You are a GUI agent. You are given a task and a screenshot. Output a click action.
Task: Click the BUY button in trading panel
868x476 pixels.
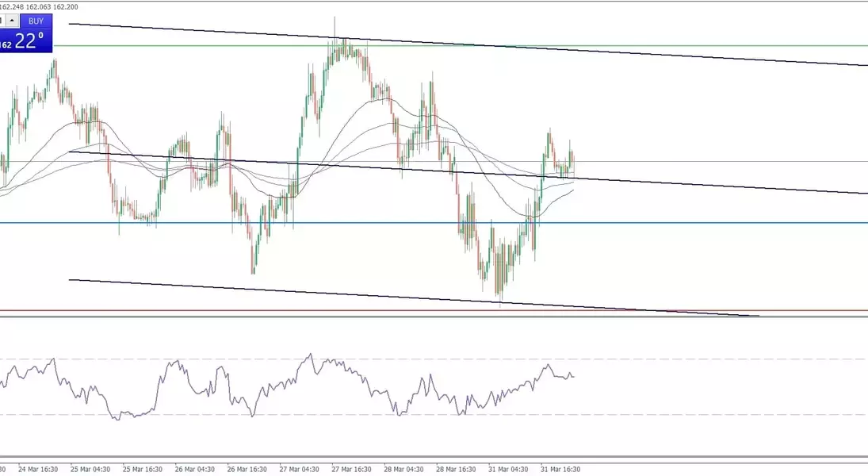pyautogui.click(x=36, y=21)
